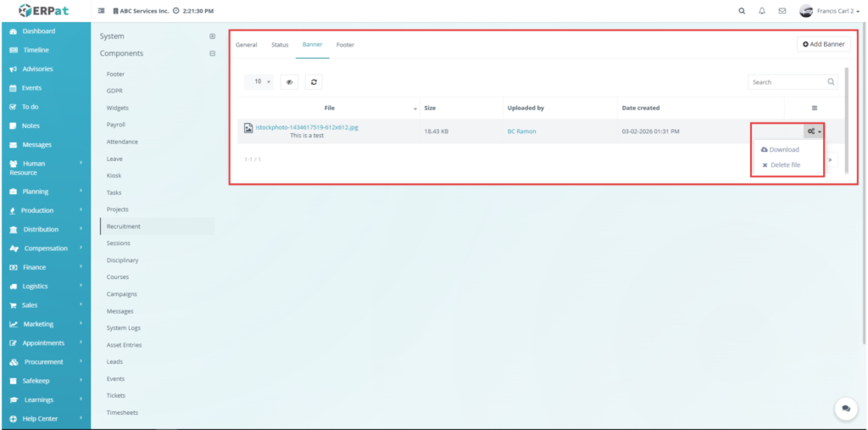Choose Delete file from row menu
The width and height of the screenshot is (868, 430).
781,165
